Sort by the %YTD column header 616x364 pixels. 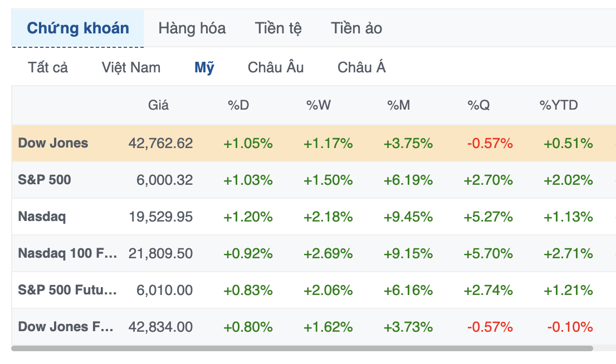tap(559, 105)
